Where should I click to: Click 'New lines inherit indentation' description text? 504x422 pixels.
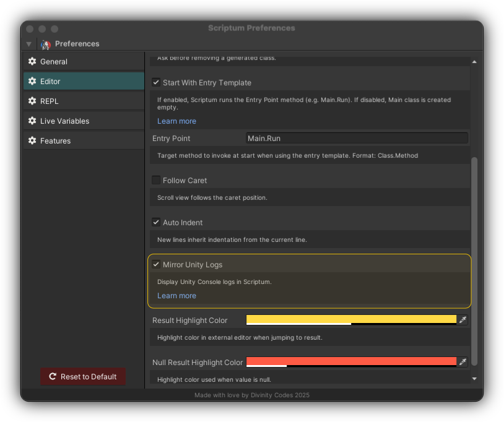(x=232, y=239)
